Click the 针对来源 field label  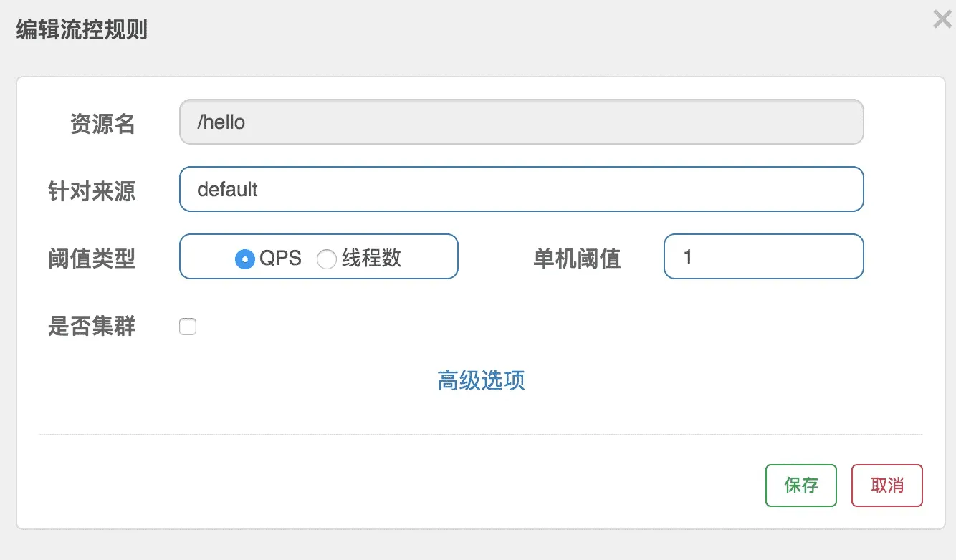pyautogui.click(x=92, y=191)
